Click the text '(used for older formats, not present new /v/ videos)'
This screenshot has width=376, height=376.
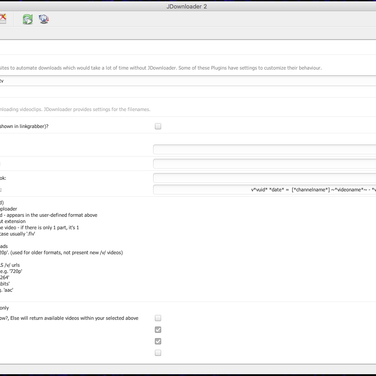(66, 253)
